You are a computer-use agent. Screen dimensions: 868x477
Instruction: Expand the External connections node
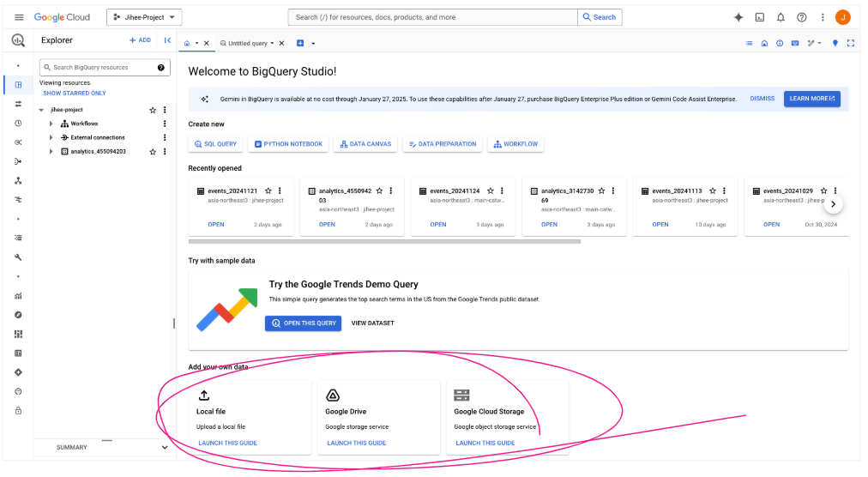click(x=51, y=137)
